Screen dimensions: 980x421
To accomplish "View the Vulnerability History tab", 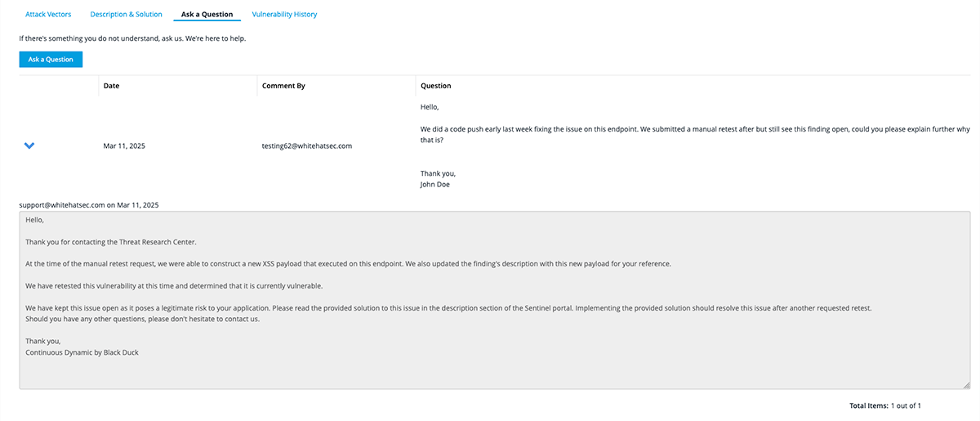I will coord(284,15).
